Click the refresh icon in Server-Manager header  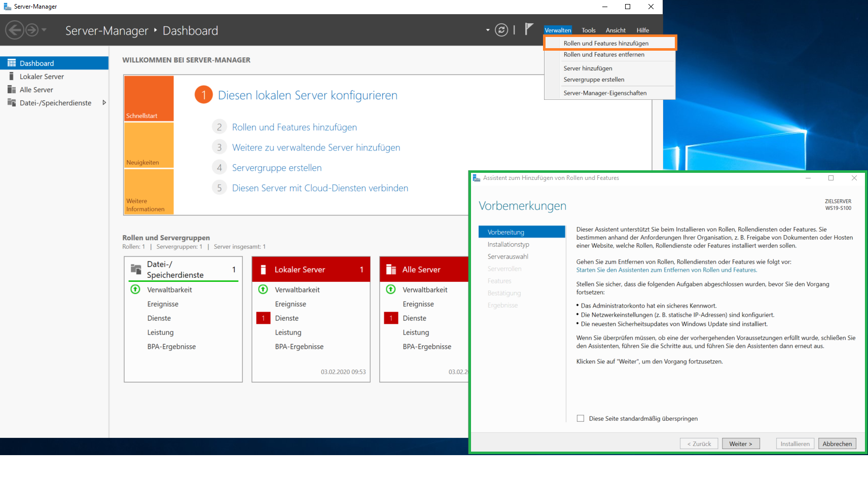pos(501,30)
